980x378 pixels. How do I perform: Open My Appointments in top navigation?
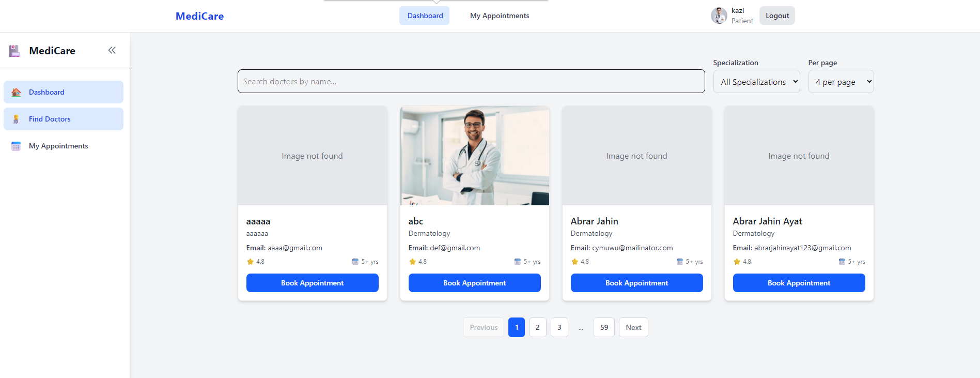coord(500,16)
